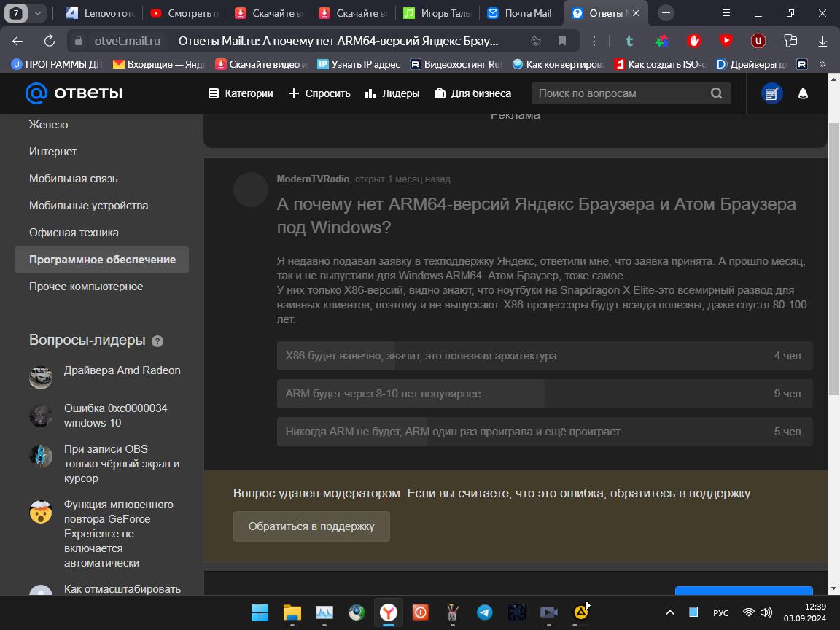Click the extensions puzzle/collections icon
The width and height of the screenshot is (840, 630).
(790, 41)
